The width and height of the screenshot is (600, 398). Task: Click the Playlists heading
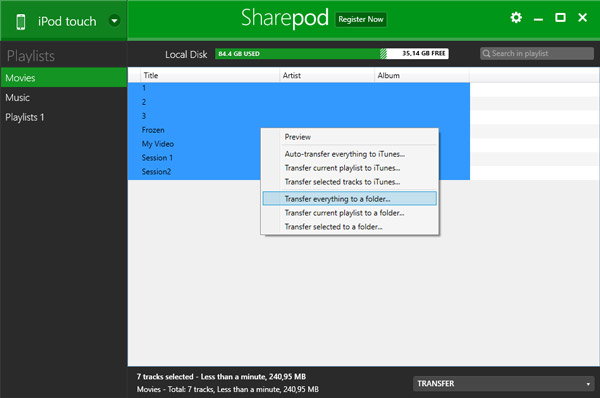point(31,56)
